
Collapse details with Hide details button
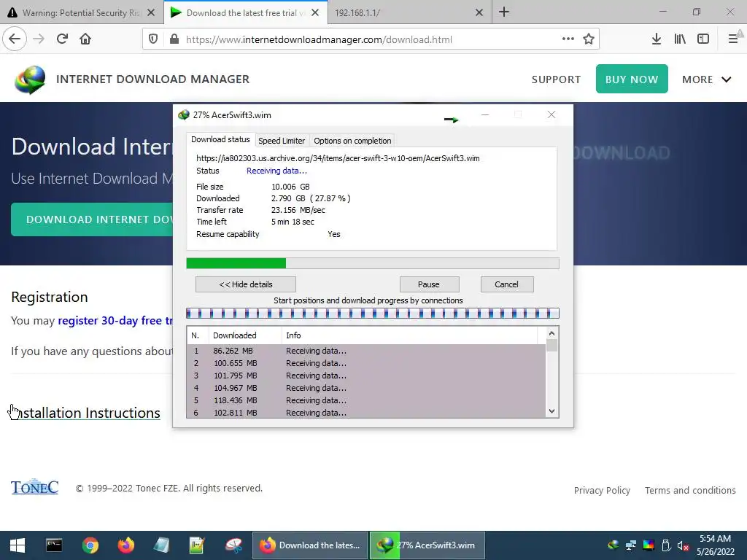[x=245, y=284]
